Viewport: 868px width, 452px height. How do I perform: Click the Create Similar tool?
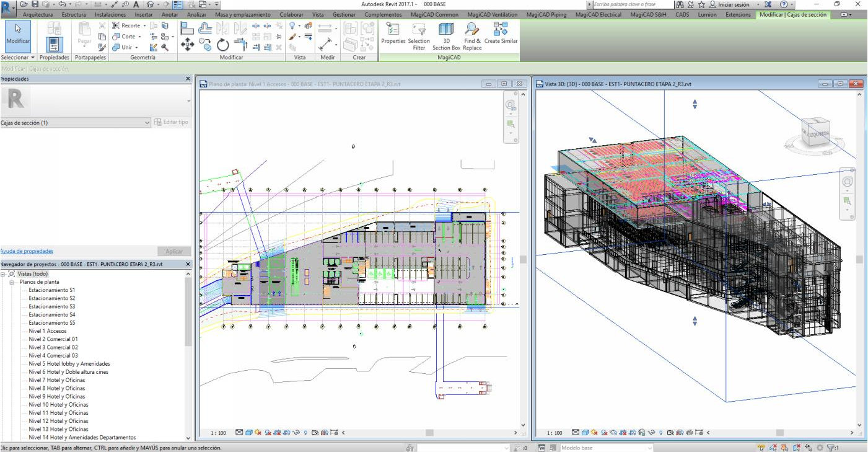(501, 33)
